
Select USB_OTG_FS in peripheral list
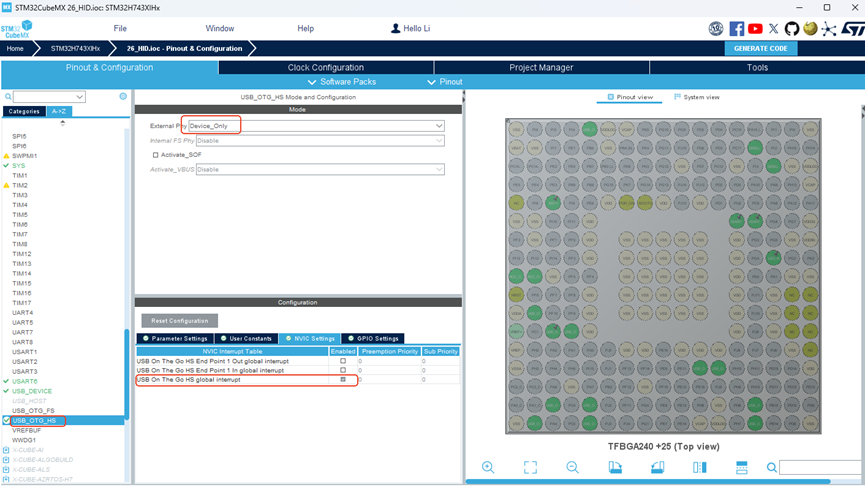tap(33, 411)
